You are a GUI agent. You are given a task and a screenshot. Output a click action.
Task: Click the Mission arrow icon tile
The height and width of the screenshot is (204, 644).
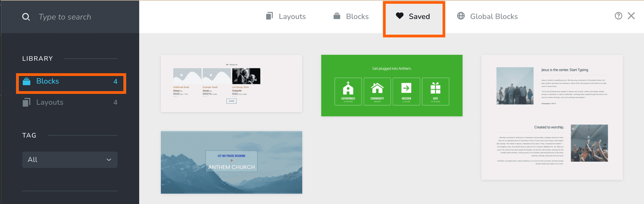406,92
